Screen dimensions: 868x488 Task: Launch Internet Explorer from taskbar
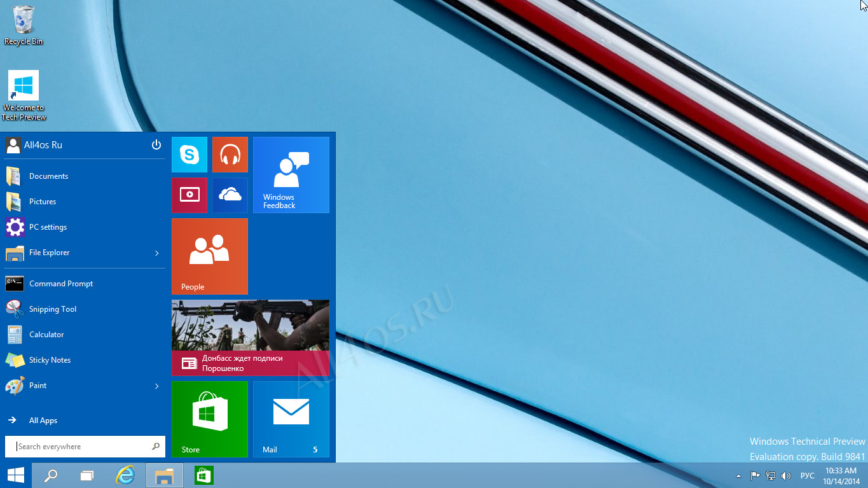[x=126, y=475]
